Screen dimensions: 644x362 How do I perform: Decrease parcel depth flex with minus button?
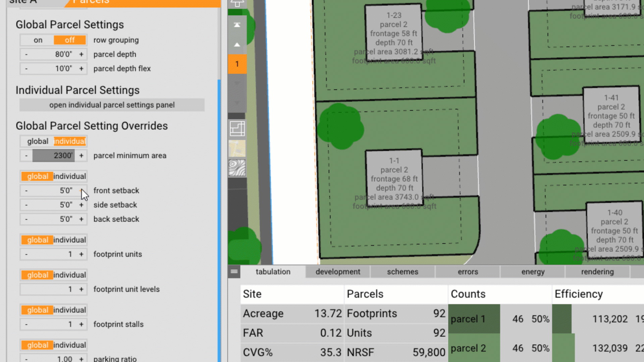(x=26, y=69)
